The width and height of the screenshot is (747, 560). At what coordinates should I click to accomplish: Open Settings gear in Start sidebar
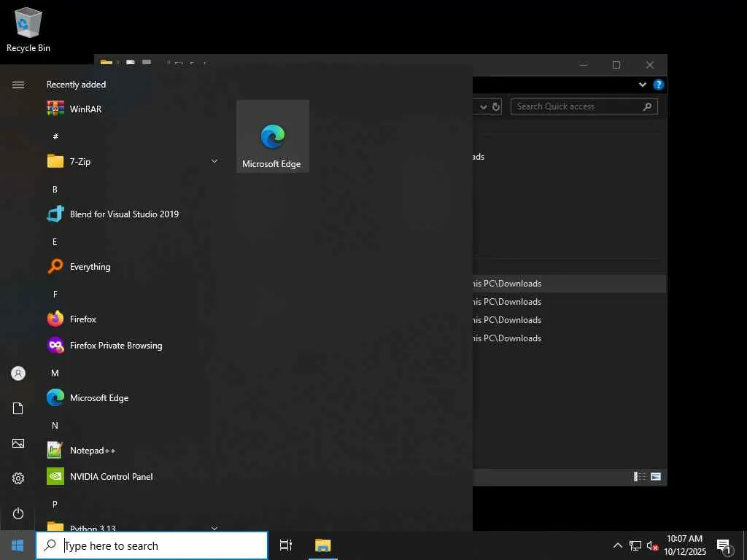click(x=18, y=478)
